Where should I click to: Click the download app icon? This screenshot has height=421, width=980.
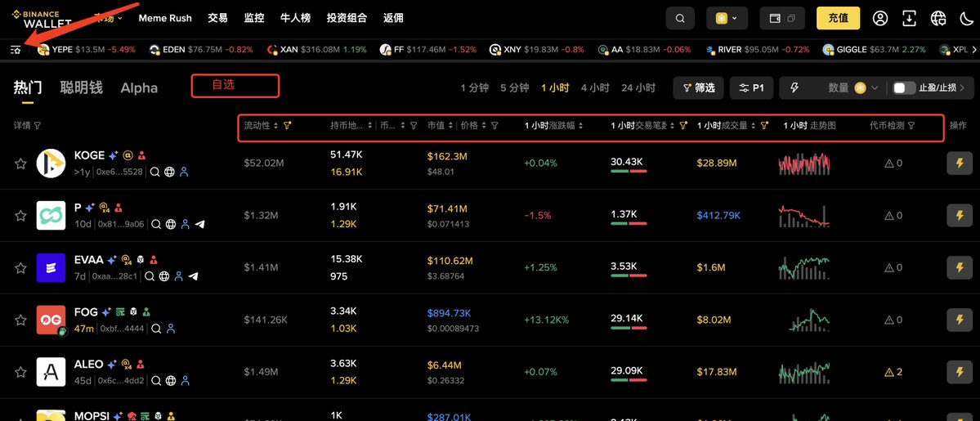(x=910, y=18)
